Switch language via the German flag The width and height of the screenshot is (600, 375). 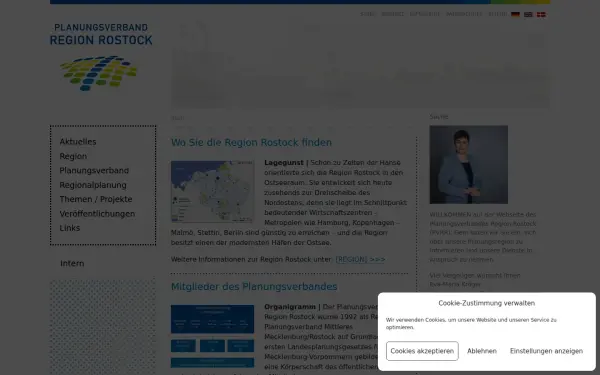pos(515,14)
